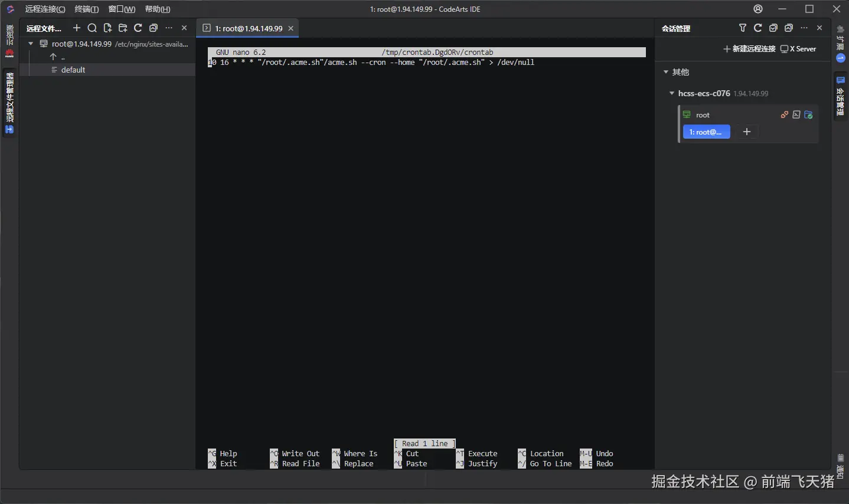Refresh the session manager list
This screenshot has width=849, height=504.
click(x=758, y=28)
